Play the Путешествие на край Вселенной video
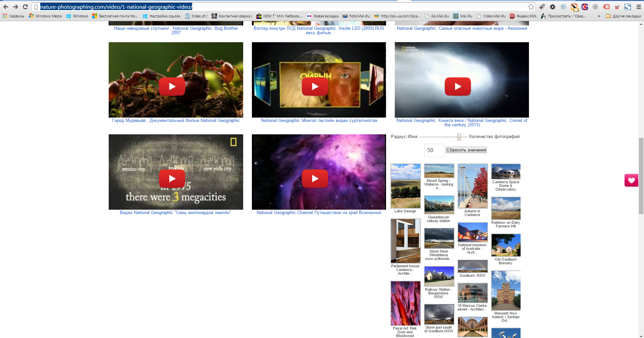This screenshot has width=644, height=338. coord(315,179)
